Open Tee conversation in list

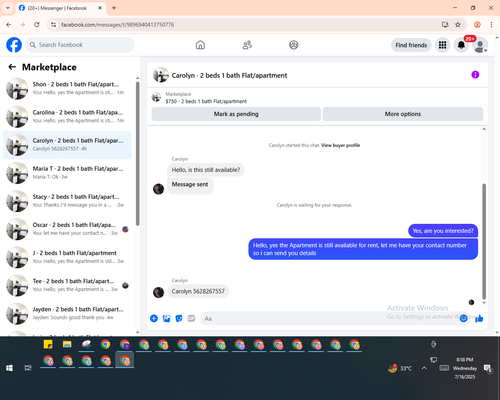67,286
